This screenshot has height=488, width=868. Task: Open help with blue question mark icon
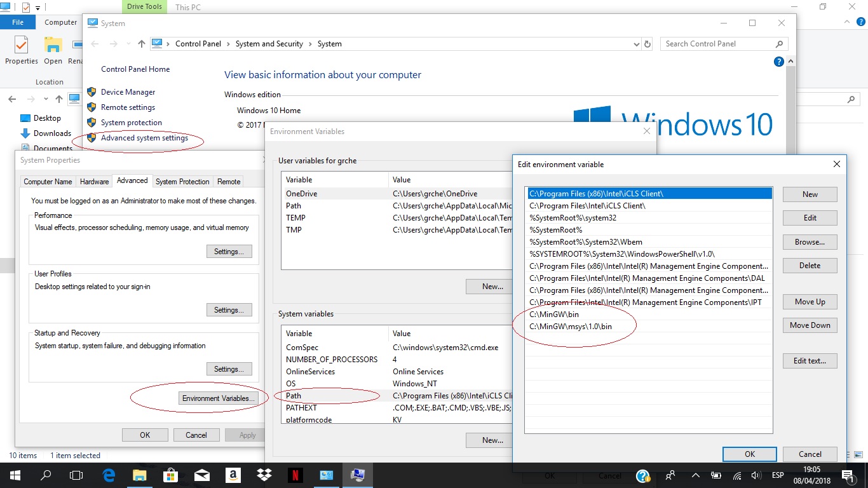(x=778, y=62)
